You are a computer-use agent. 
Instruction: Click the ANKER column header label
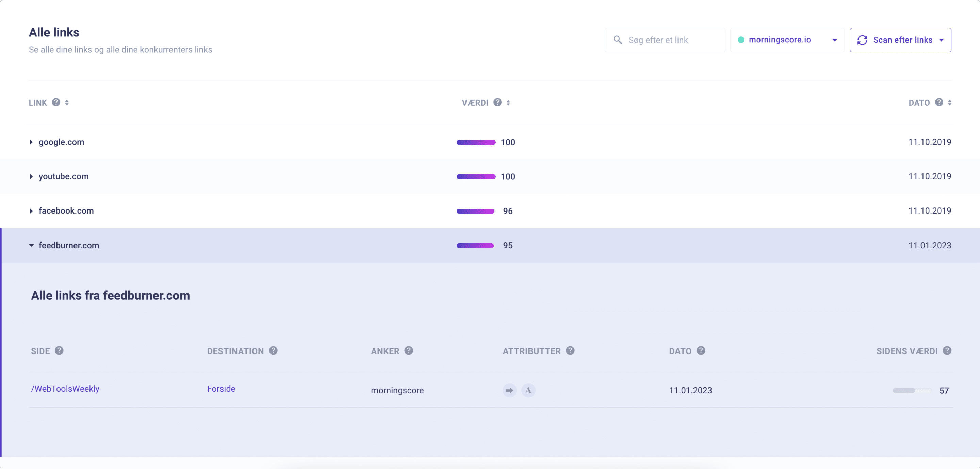point(385,351)
